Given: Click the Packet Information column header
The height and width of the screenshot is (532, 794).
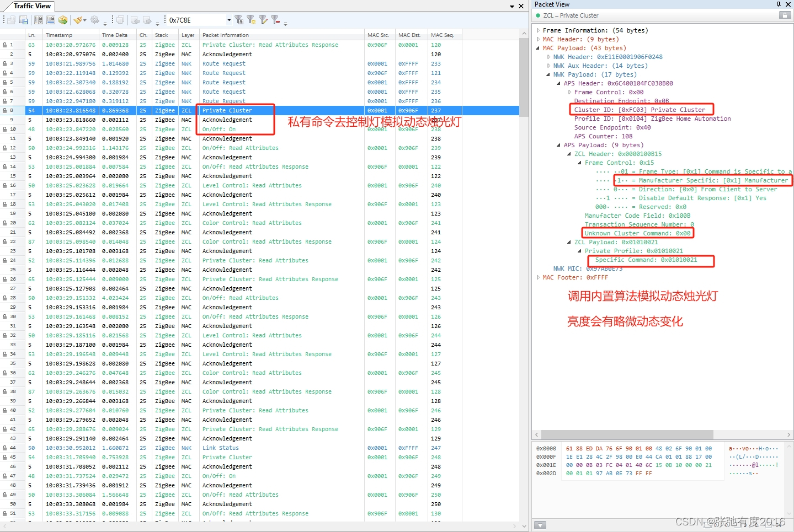Looking at the screenshot, I should (282, 35).
